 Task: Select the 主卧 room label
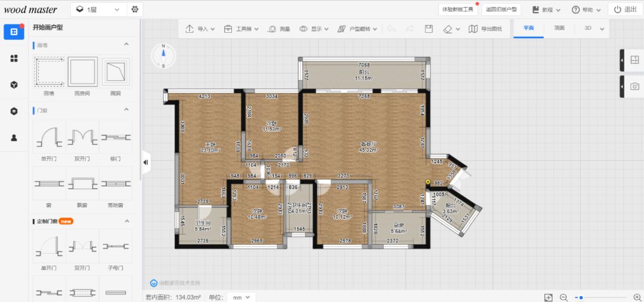tap(210, 144)
